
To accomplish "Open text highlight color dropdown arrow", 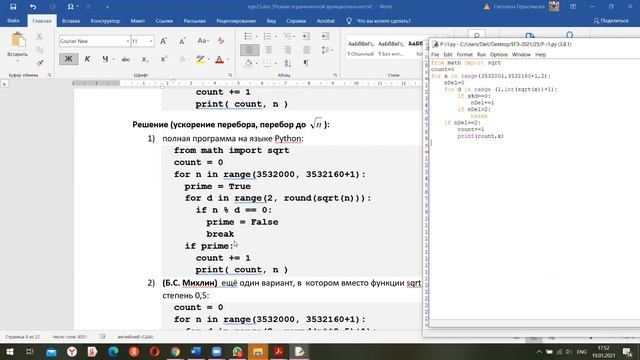I will pyautogui.click(x=209, y=60).
